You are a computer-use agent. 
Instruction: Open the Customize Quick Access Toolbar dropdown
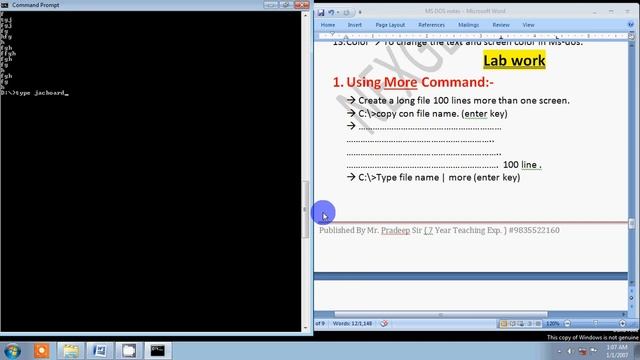tap(360, 13)
